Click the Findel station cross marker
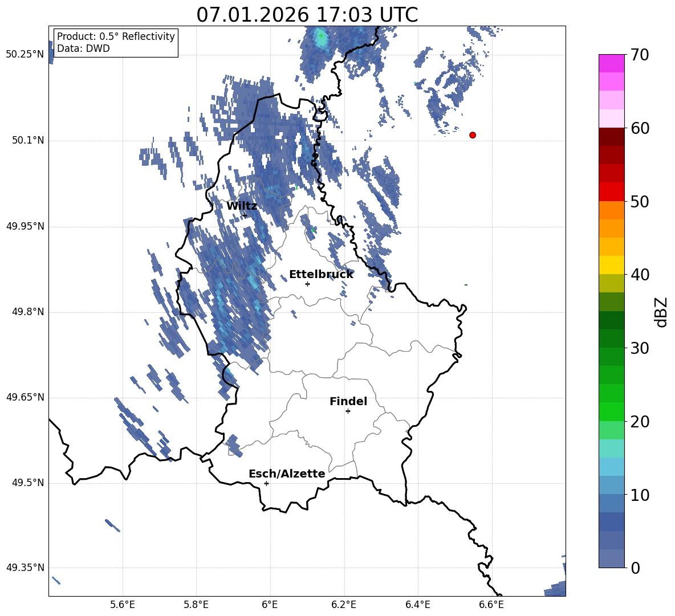675x616 pixels. pyautogui.click(x=348, y=411)
